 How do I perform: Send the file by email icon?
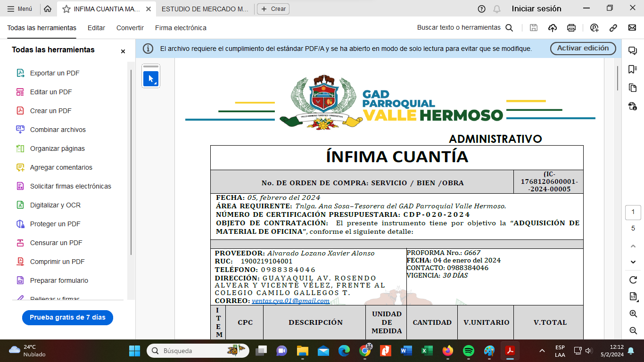[x=632, y=28]
